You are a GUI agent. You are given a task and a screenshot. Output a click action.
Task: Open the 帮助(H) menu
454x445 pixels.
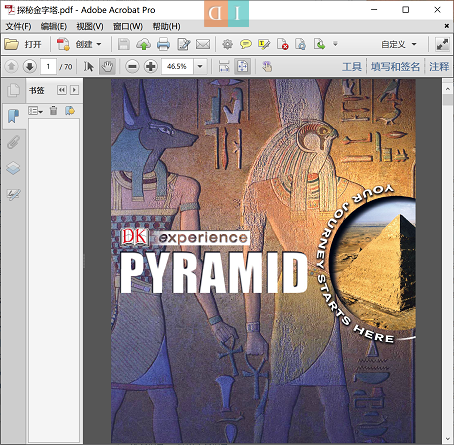pyautogui.click(x=167, y=26)
